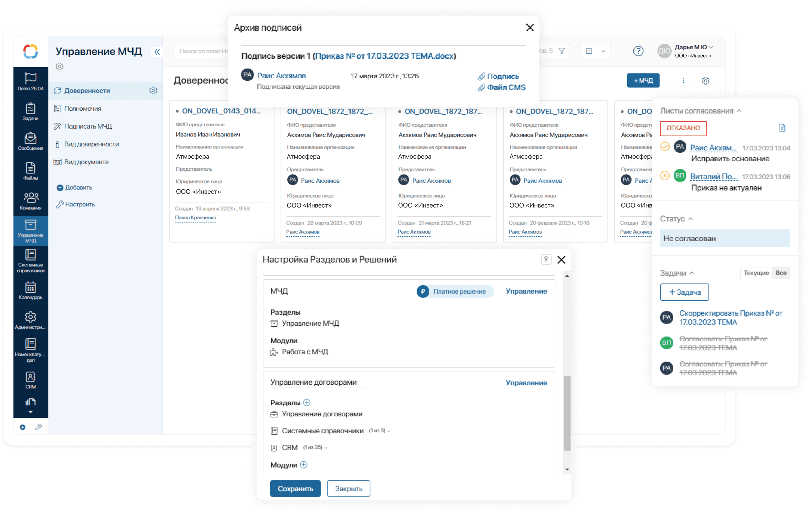This screenshot has height=513, width=812.
Task: Switch tasks filter to Все
Action: [781, 273]
